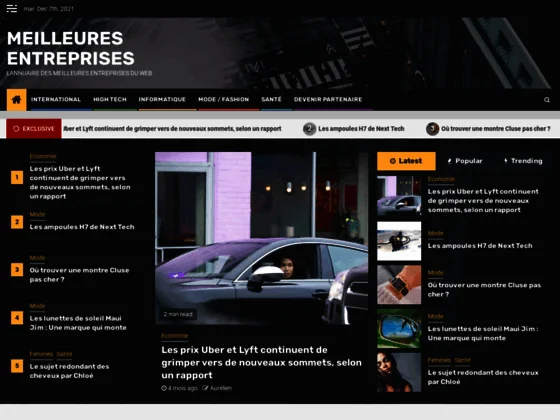Open numbered article 5 cheveux par Chloé
The image size is (560, 420).
pos(69,371)
